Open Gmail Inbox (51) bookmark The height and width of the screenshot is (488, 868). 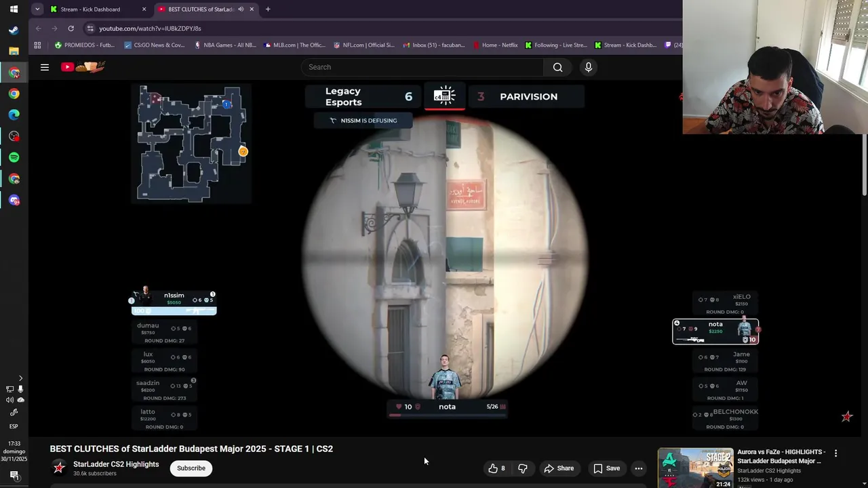[x=434, y=45]
